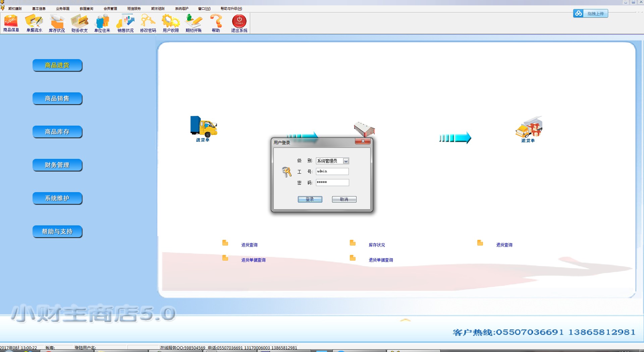Click the 进货单 truck icon

[203, 127]
